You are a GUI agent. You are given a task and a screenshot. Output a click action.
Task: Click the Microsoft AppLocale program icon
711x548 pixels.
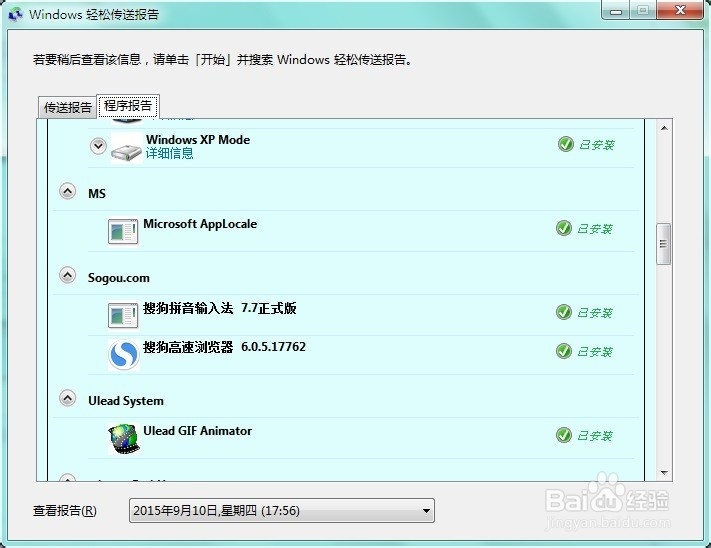(x=123, y=231)
